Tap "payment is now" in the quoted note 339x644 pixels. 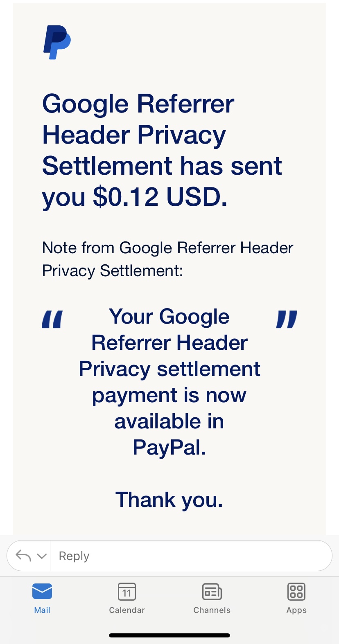click(x=169, y=395)
